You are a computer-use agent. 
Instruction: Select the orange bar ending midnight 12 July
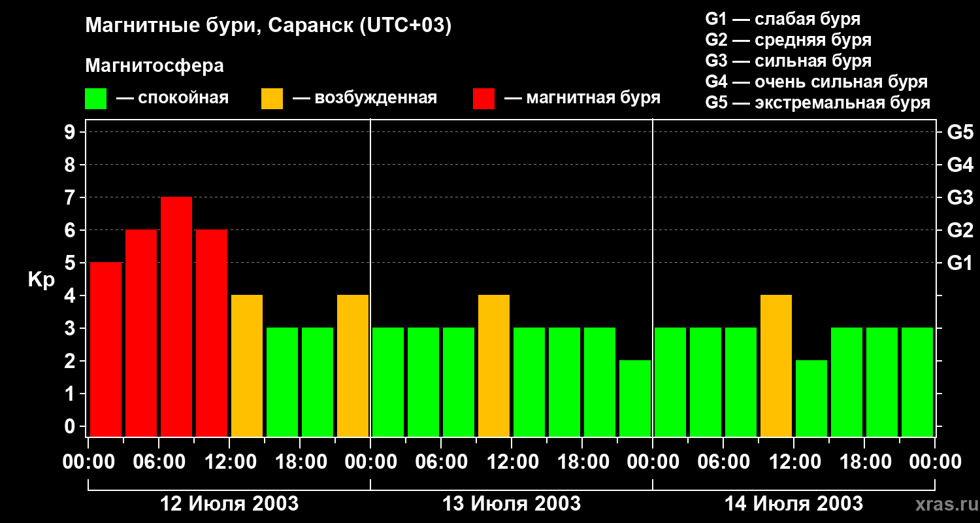pos(353,365)
